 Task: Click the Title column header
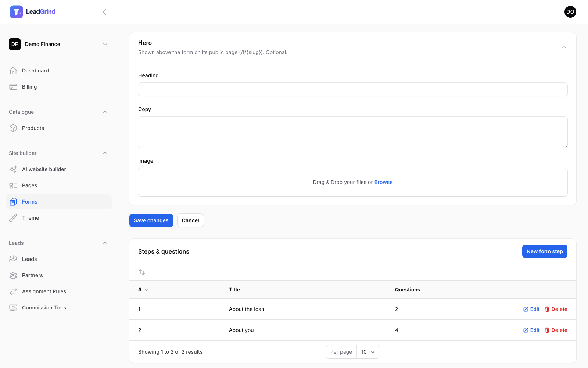[x=234, y=290]
